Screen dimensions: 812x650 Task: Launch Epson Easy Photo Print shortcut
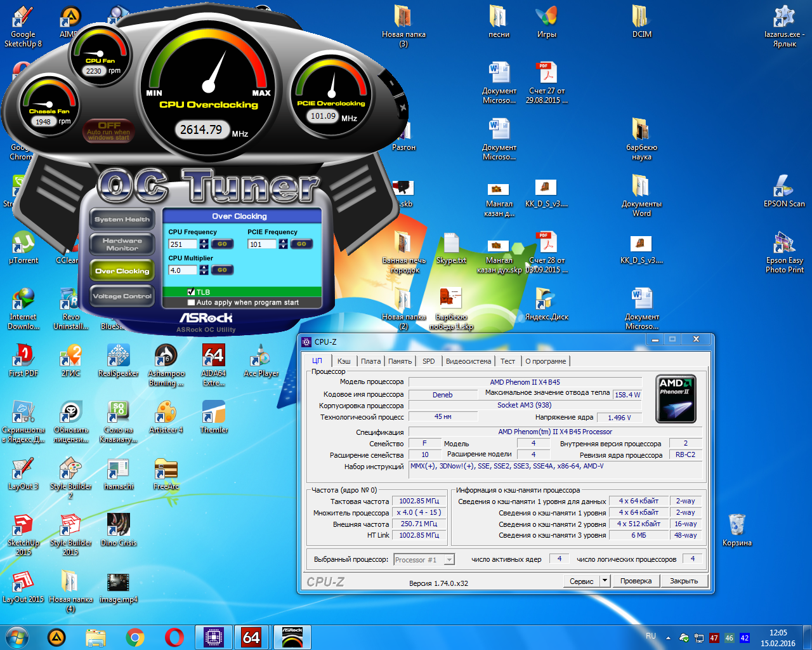pos(784,253)
